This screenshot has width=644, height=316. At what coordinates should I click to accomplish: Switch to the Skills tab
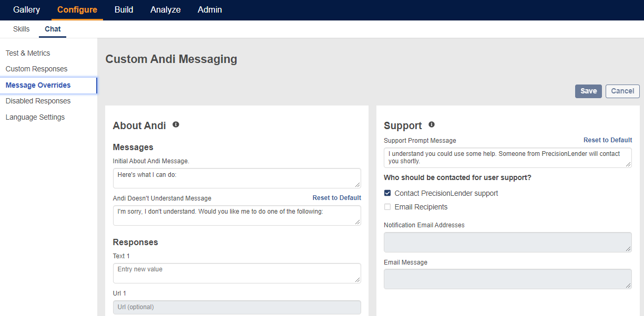pyautogui.click(x=22, y=29)
